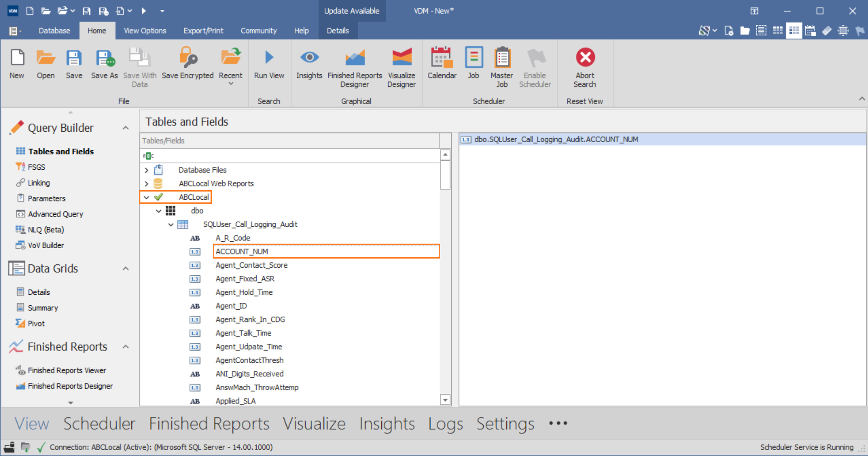This screenshot has height=456, width=868.
Task: Open the Details ribbon tab
Action: click(x=338, y=31)
